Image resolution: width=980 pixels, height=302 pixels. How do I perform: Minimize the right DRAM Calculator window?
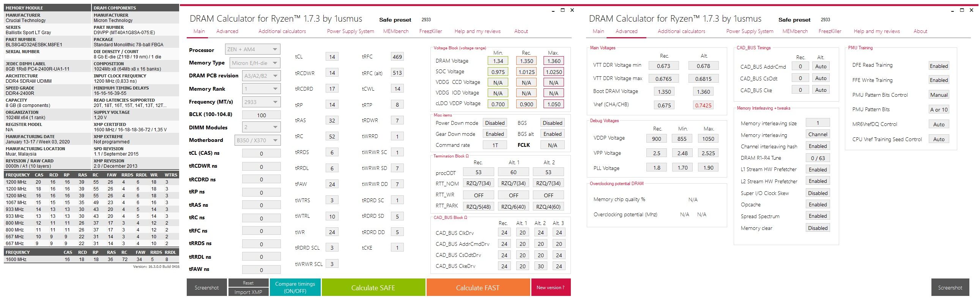click(953, 10)
